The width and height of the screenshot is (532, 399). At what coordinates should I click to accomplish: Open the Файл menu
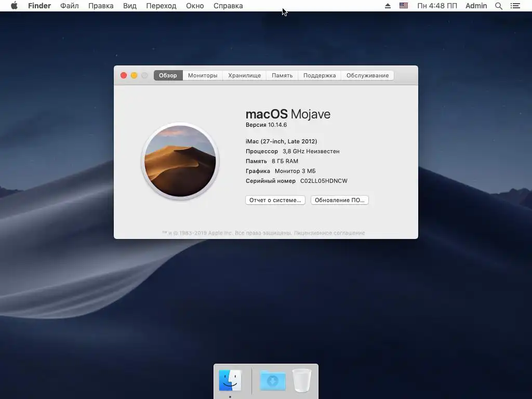70,6
